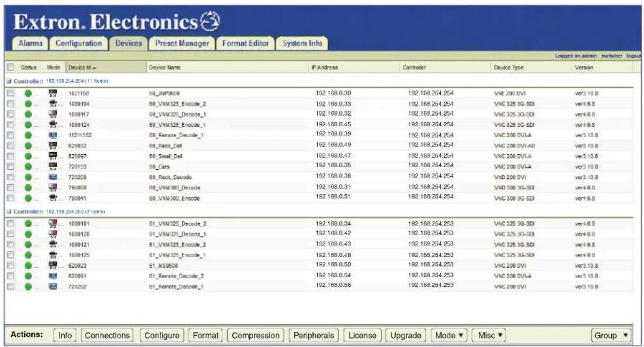Viewport: 644px width, 347px height.
Task: Check the 60_Cars device checkbox
Action: (10, 166)
